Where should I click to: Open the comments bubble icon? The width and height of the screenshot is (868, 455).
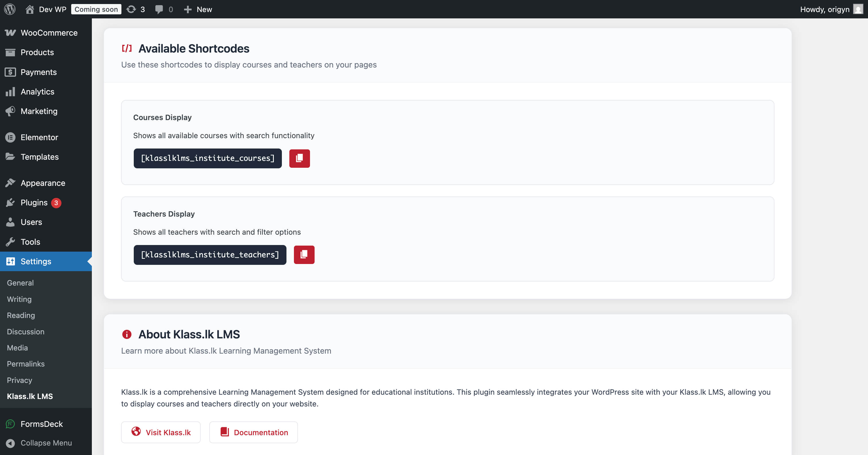pos(159,9)
